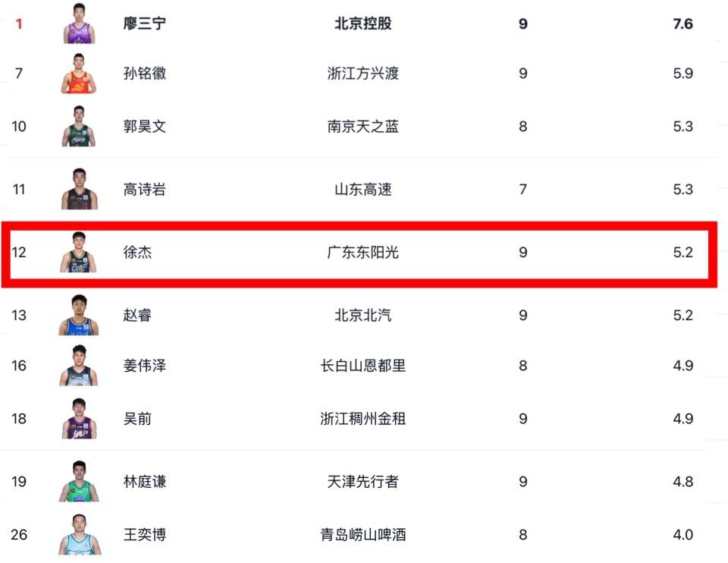The image size is (728, 563).
Task: Select player name 姜伟泽
Action: (x=145, y=366)
